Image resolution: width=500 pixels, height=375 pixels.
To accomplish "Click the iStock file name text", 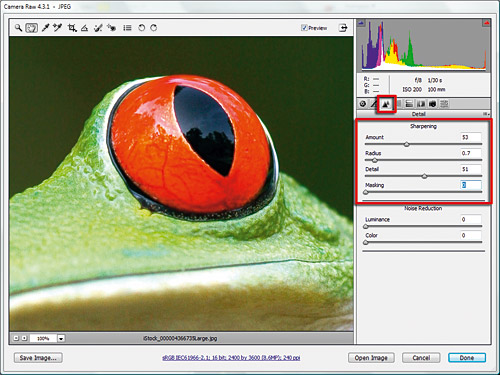I will coord(180,338).
